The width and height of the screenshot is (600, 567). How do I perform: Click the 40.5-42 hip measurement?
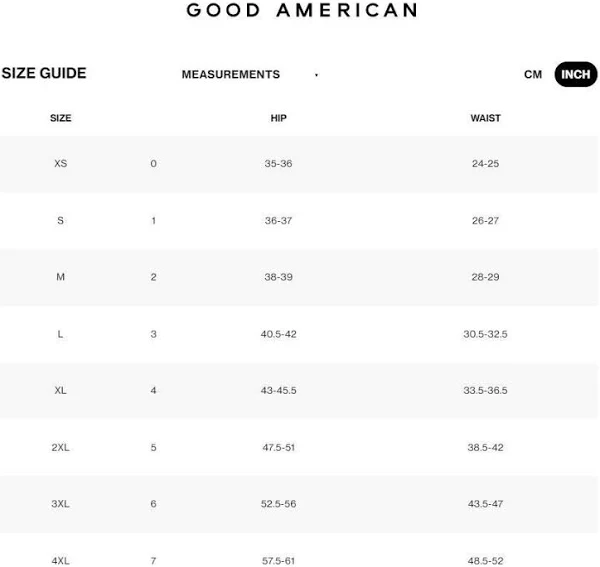pos(278,334)
